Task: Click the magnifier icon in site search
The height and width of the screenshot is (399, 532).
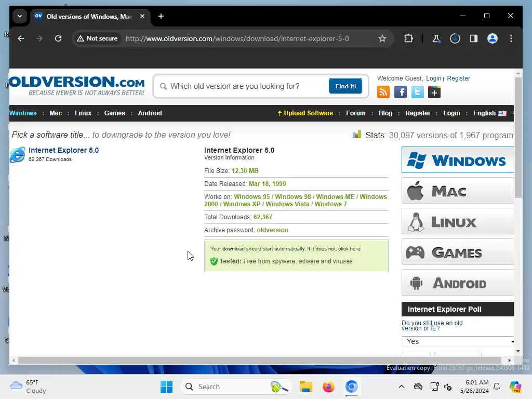Action: point(163,87)
